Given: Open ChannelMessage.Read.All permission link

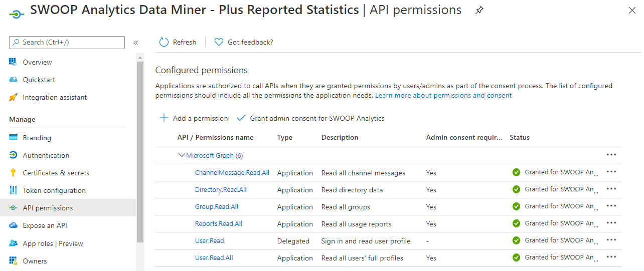Looking at the screenshot, I should [x=232, y=172].
